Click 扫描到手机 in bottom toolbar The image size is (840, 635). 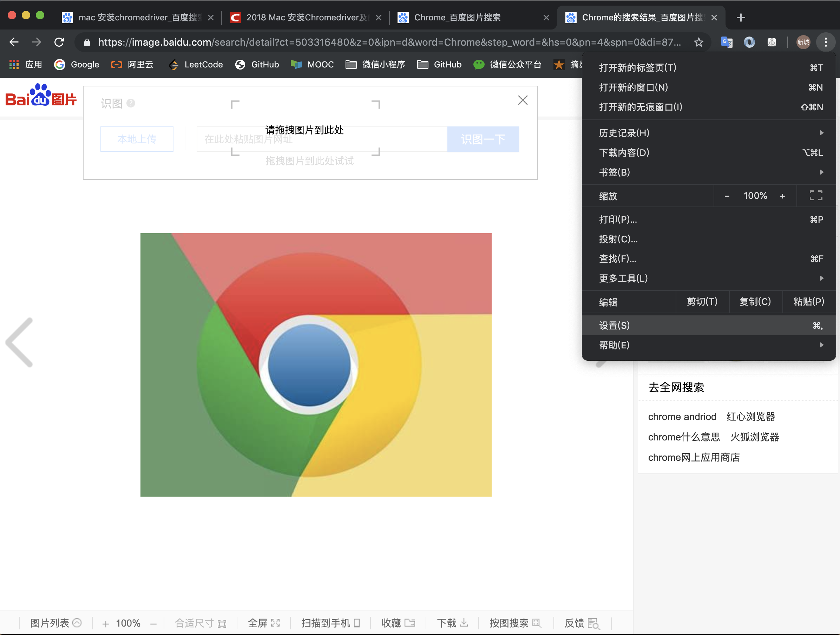click(330, 623)
